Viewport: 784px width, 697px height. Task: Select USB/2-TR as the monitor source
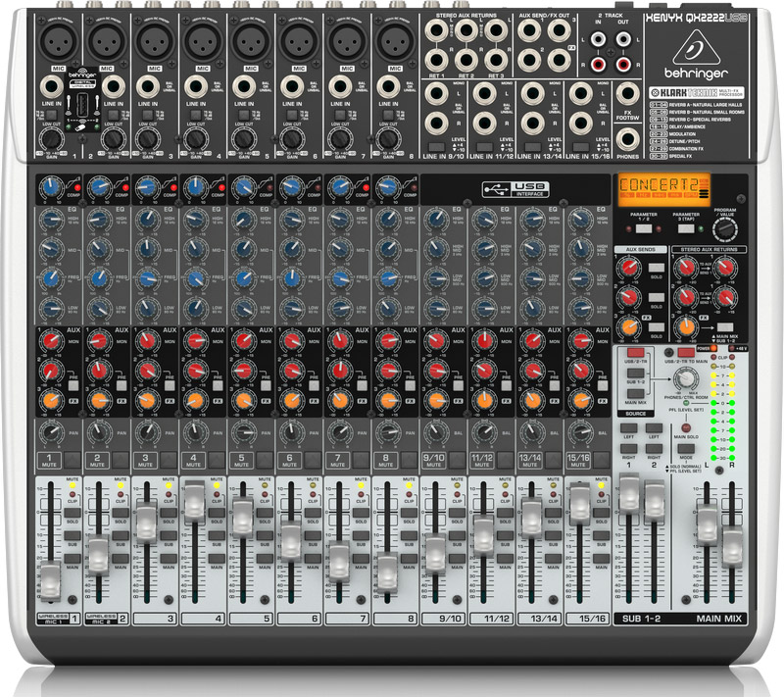click(635, 353)
